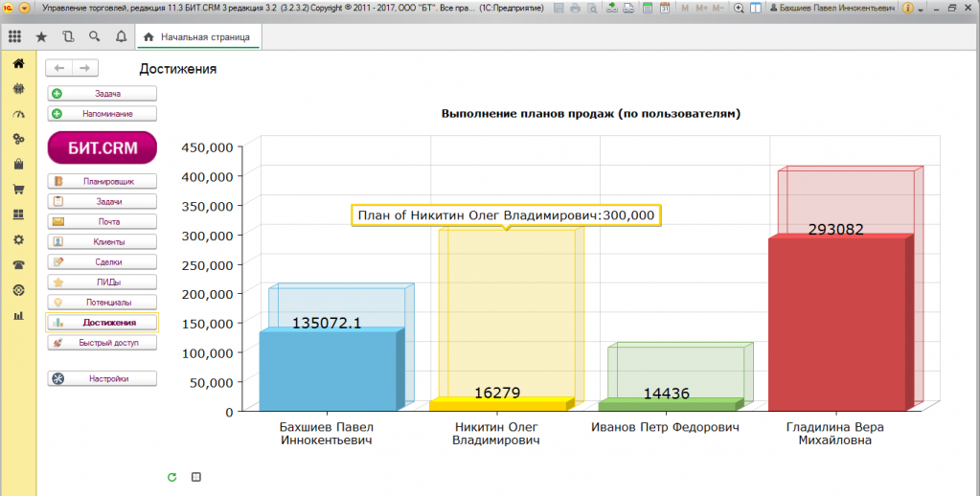Click the Достижения page heading

tap(177, 69)
